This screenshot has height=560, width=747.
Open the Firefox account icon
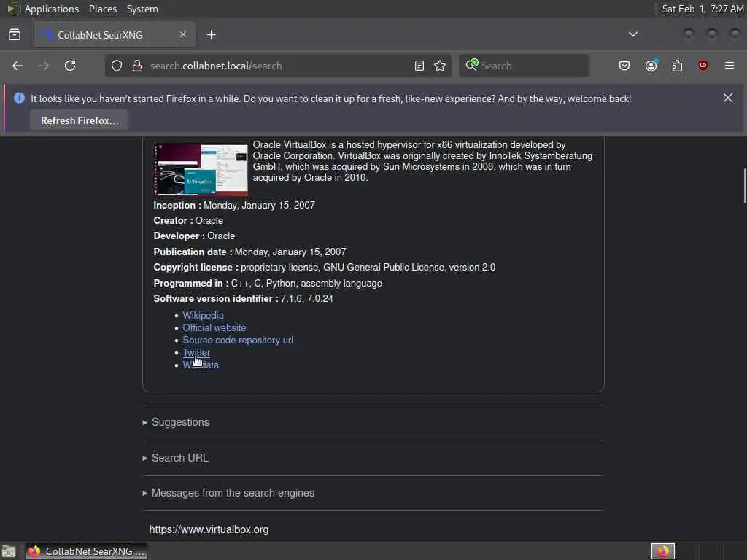pyautogui.click(x=651, y=66)
